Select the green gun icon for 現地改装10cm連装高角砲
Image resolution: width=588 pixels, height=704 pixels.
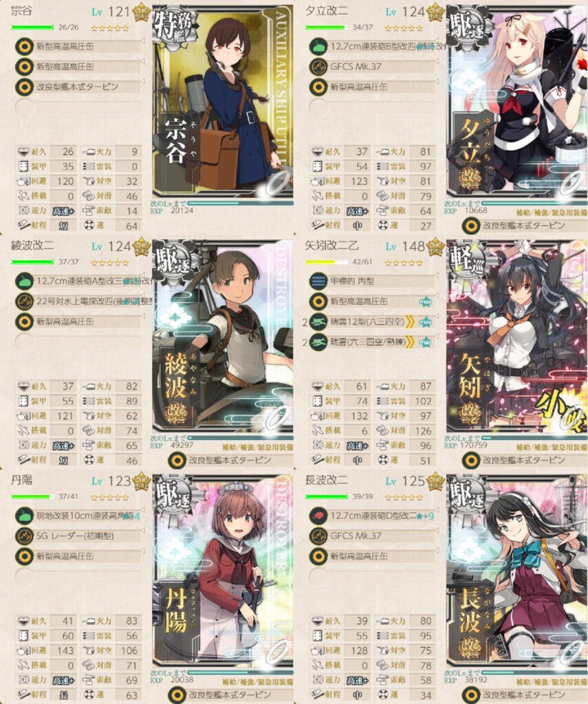click(x=24, y=516)
